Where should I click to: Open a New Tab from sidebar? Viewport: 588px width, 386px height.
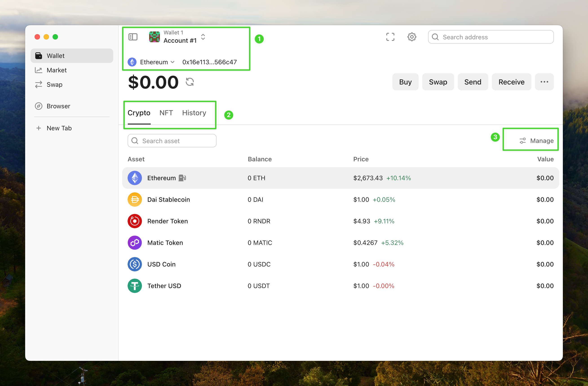point(72,128)
